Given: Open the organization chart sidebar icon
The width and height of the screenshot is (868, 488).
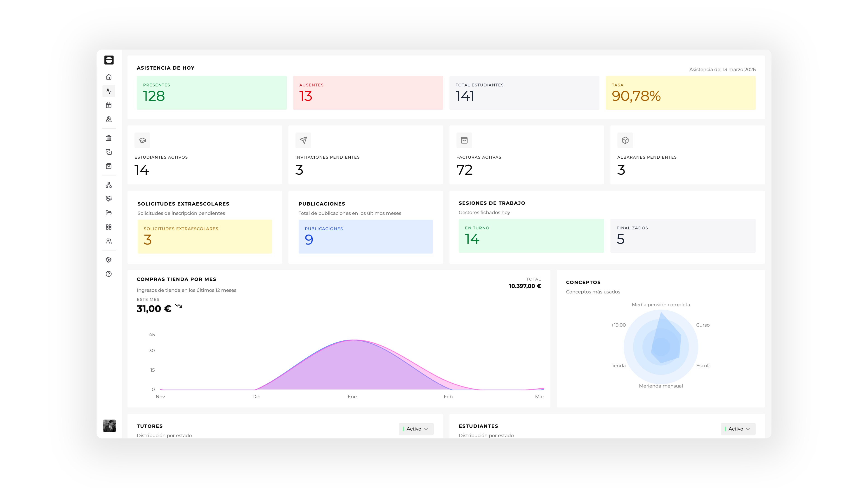Looking at the screenshot, I should (x=108, y=185).
